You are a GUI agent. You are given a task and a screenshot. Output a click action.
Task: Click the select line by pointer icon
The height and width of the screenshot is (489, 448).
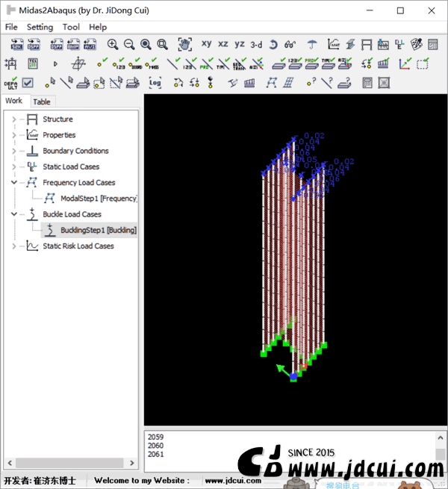[66, 83]
